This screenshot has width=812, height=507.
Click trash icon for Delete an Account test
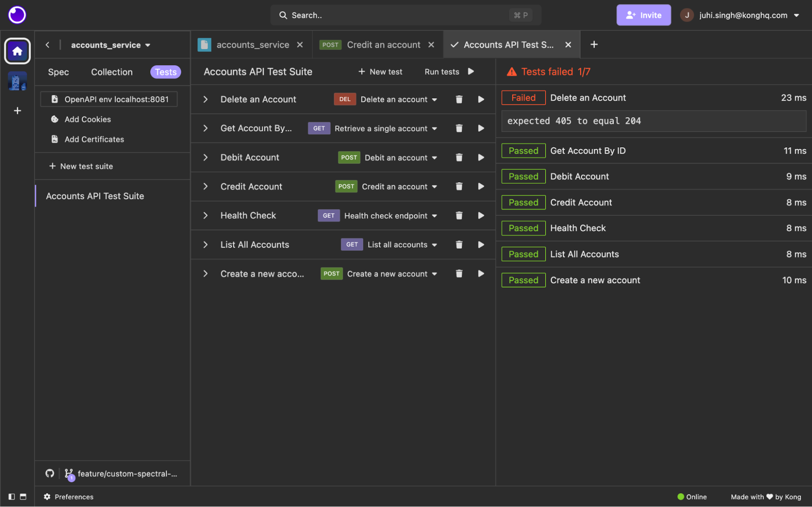click(x=459, y=99)
